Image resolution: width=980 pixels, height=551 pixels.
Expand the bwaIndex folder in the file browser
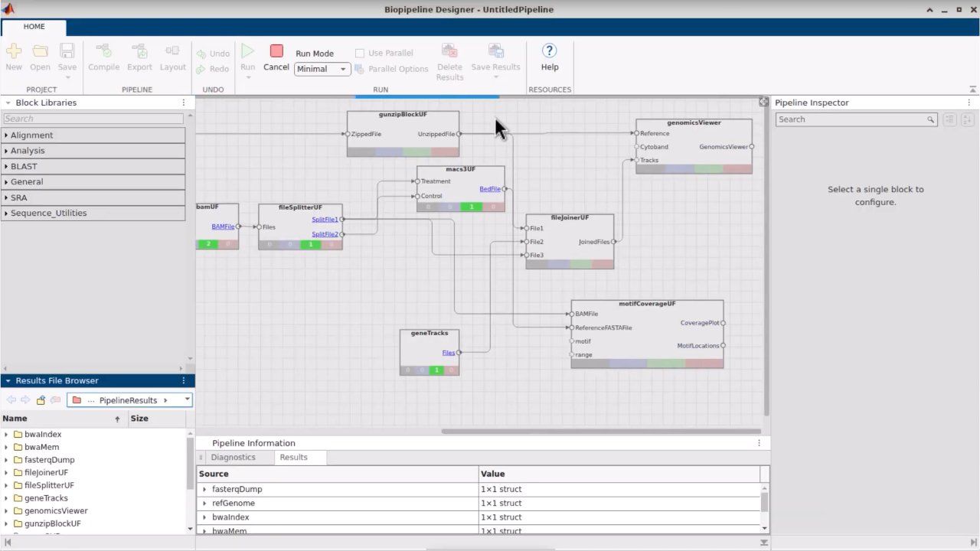(x=7, y=434)
